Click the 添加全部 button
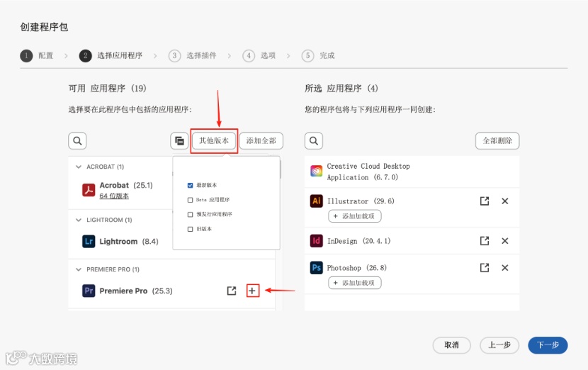 pyautogui.click(x=261, y=141)
